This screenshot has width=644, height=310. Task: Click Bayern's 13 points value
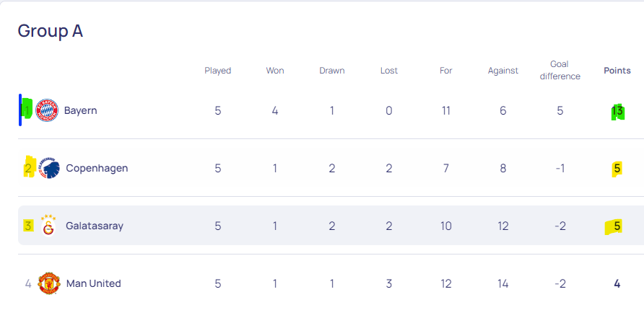617,111
